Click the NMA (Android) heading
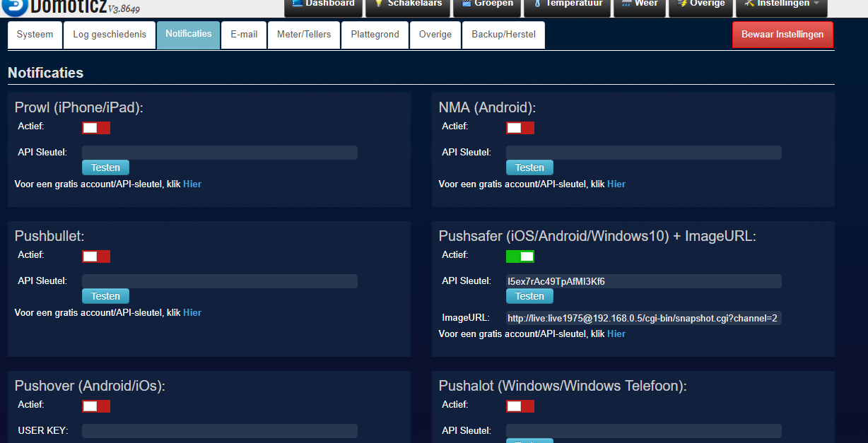The image size is (868, 443). click(488, 107)
